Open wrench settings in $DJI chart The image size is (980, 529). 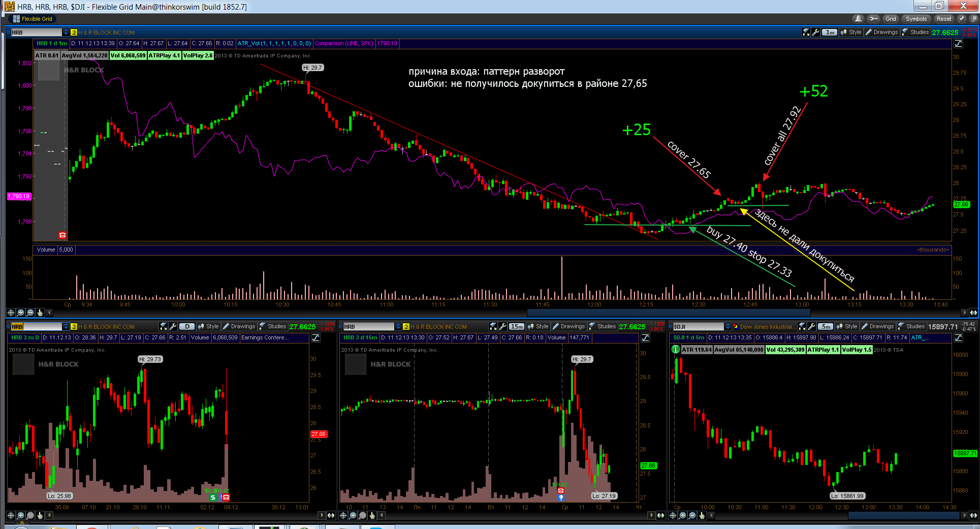pyautogui.click(x=811, y=326)
